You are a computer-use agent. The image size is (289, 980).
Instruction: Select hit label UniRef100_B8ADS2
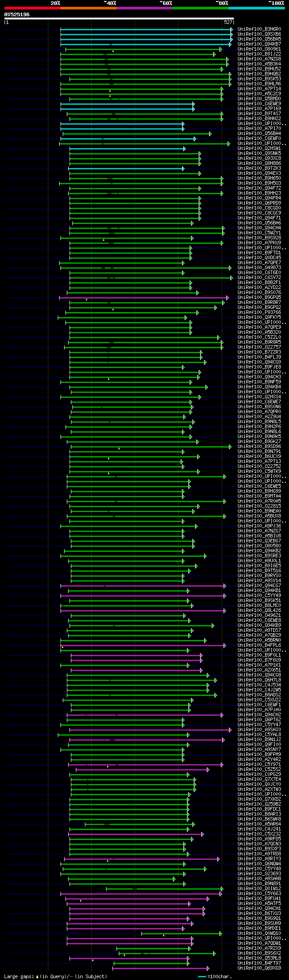[259, 695]
